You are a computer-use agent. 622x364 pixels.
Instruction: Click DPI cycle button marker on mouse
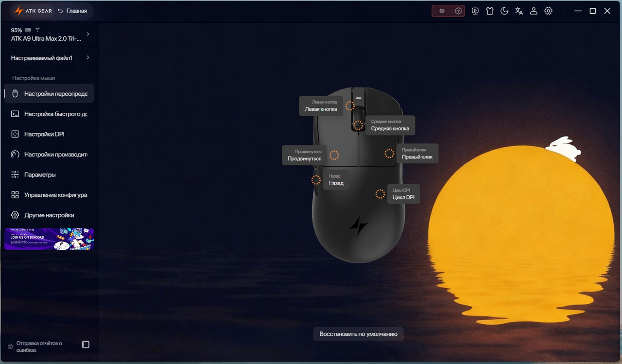point(380,194)
